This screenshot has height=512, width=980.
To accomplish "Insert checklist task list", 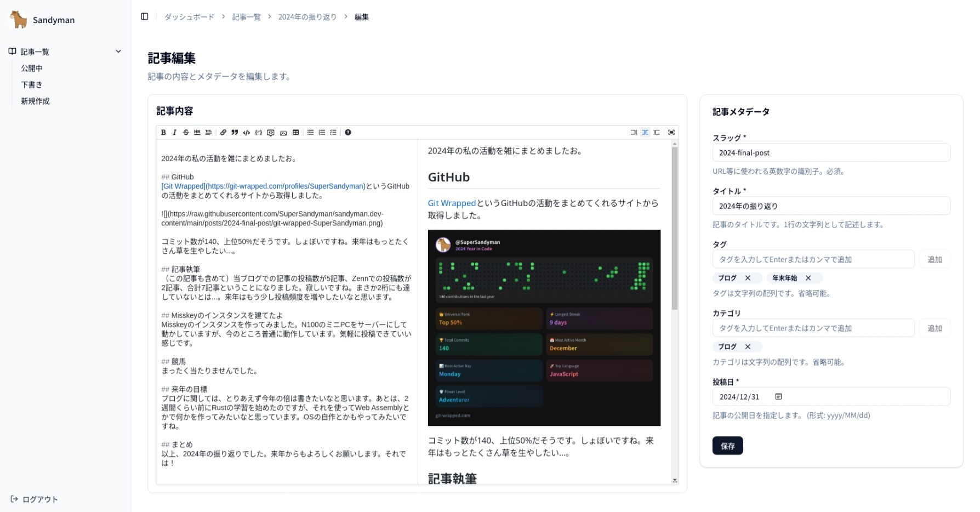I will [333, 132].
